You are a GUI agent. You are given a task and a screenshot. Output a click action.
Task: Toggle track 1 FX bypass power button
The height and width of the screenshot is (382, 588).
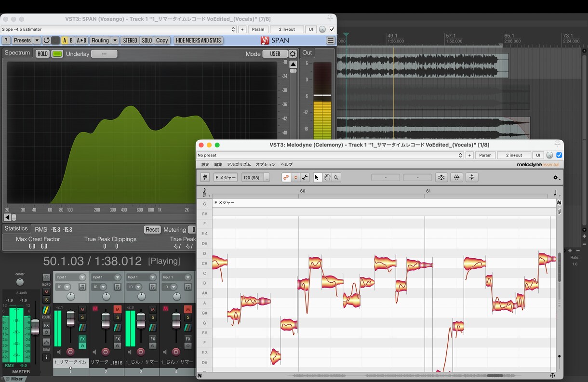click(82, 346)
